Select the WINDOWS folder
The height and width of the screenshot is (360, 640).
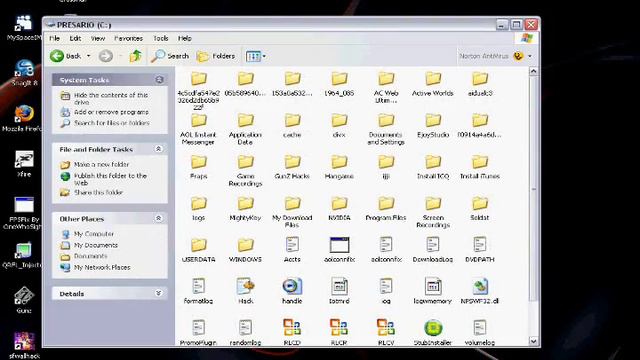click(x=245, y=251)
